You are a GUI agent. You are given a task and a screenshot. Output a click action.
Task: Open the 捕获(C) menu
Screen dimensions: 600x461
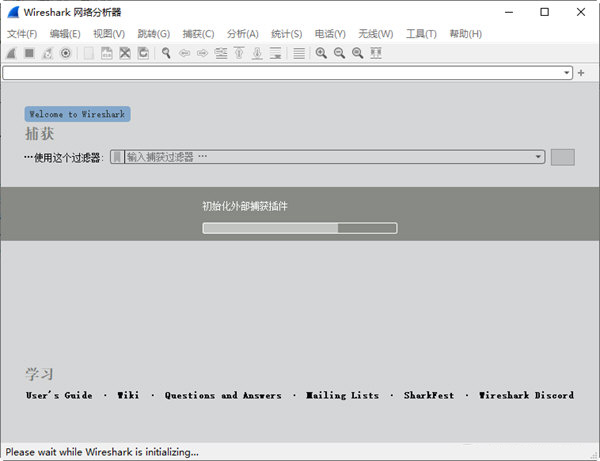(198, 34)
